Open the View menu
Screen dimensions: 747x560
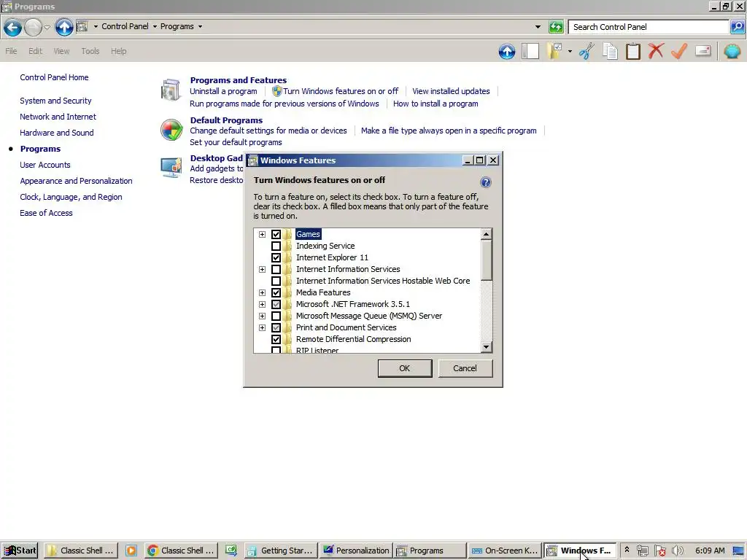[61, 51]
